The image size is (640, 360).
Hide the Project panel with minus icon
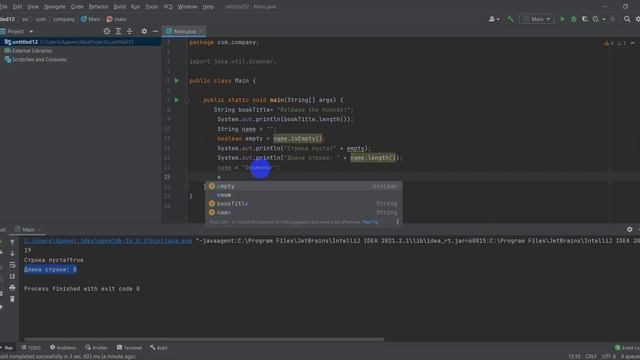(155, 31)
